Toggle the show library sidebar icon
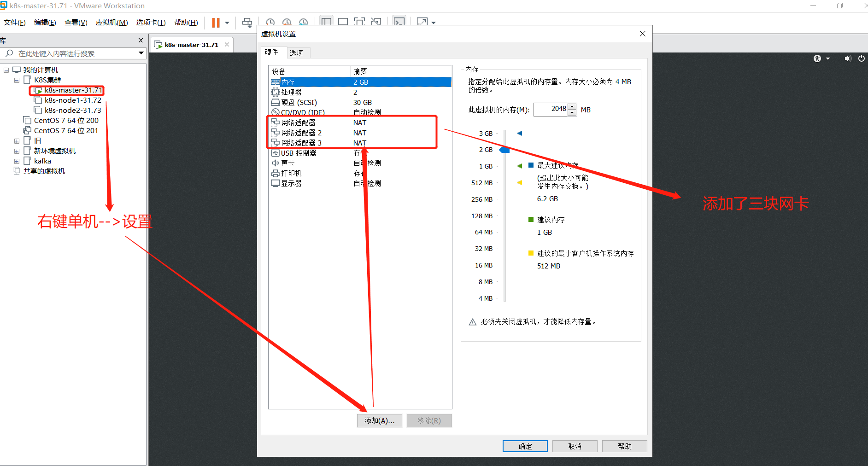868x466 pixels. (x=327, y=22)
